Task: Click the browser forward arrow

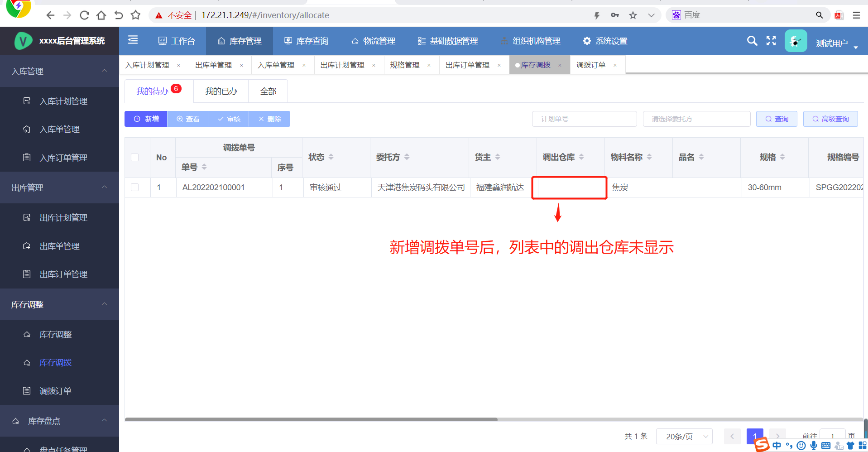Action: 67,15
